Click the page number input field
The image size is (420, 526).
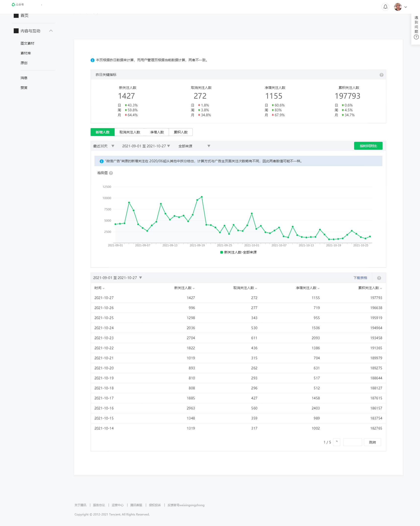tap(352, 442)
